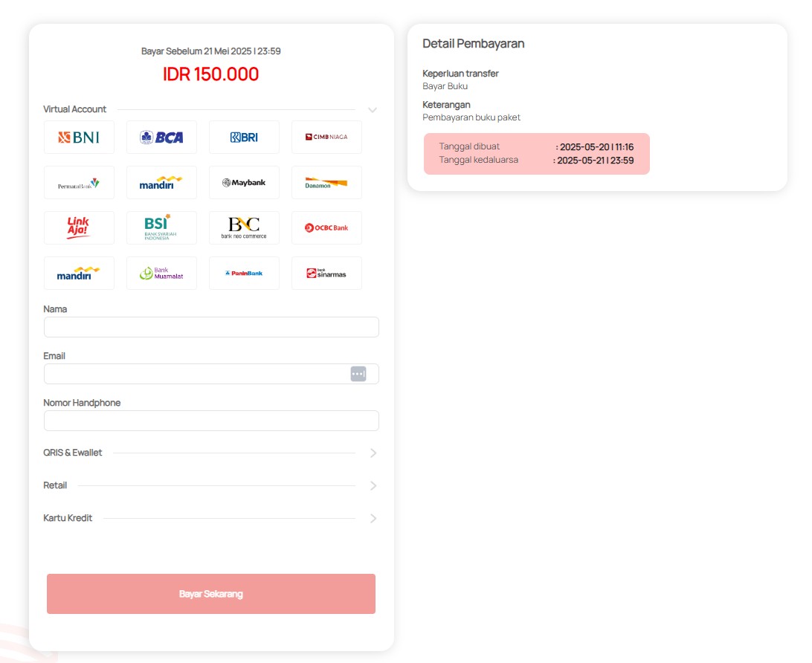812x663 pixels.
Task: Focus the Email text field
Action: point(195,374)
